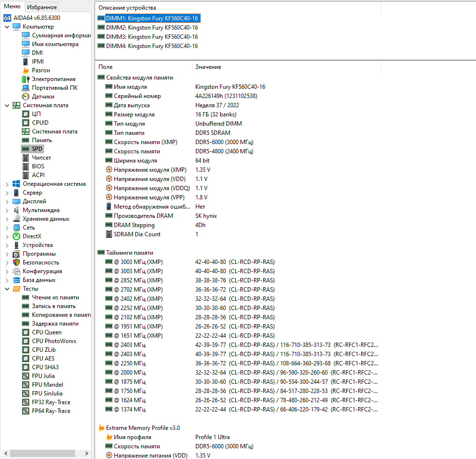Open FP64 Ray-Trace benchmark

click(x=51, y=411)
